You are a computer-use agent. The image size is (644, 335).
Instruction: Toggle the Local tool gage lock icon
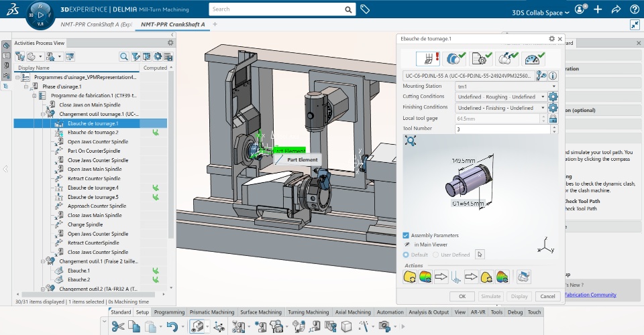click(x=553, y=119)
